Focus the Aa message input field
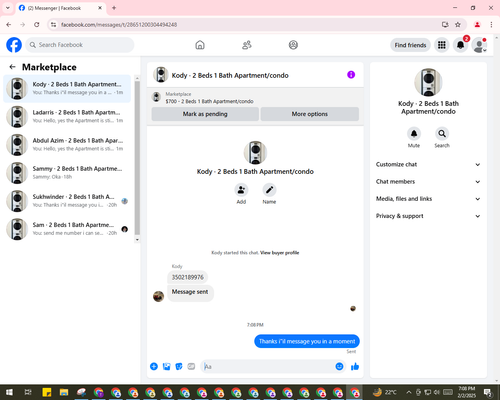The width and height of the screenshot is (500, 400). pos(268,367)
